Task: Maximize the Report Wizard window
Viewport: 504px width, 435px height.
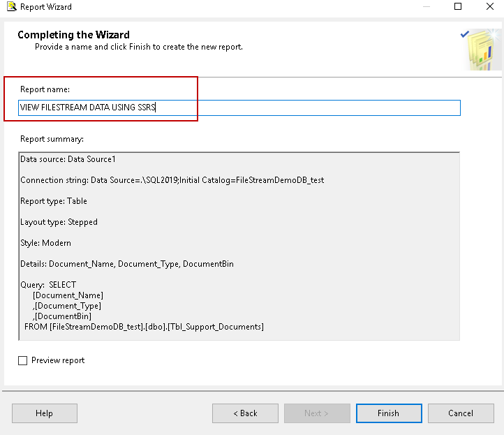Action: point(458,7)
